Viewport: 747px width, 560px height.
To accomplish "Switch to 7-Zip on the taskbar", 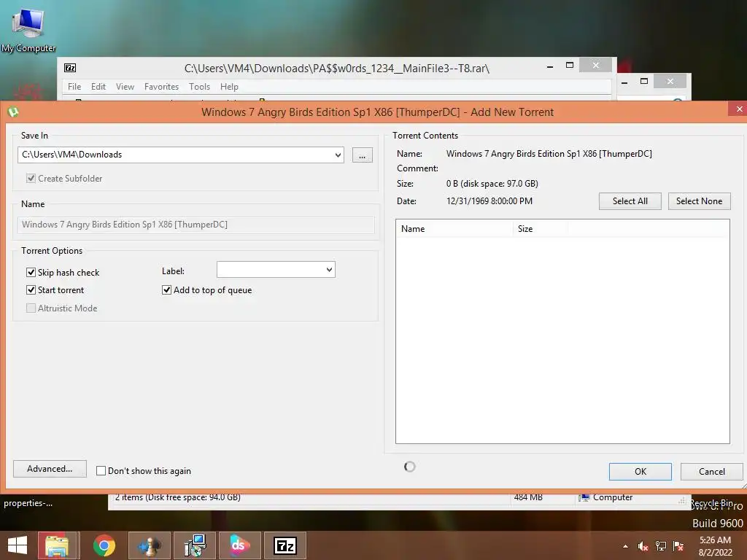I will (285, 545).
